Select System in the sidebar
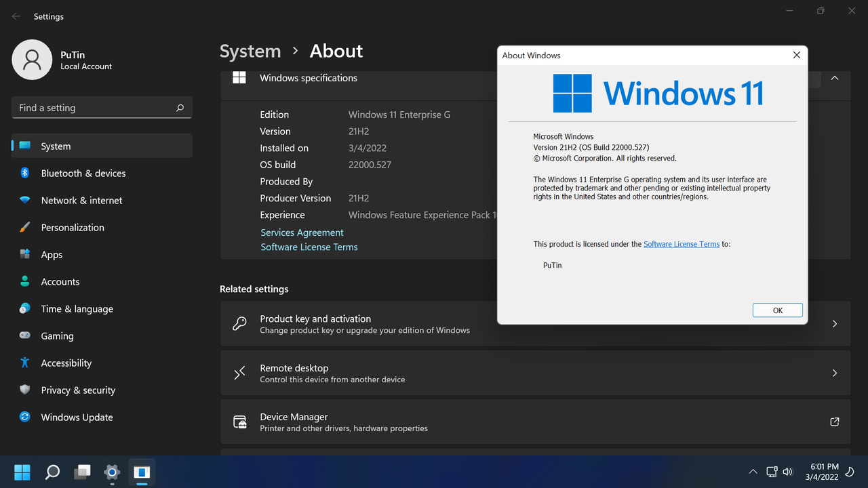 pyautogui.click(x=102, y=146)
